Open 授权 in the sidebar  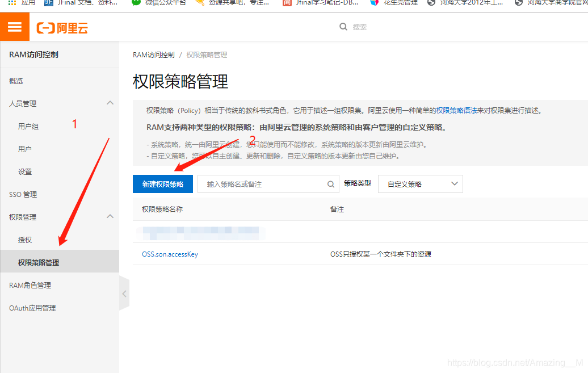click(x=25, y=240)
